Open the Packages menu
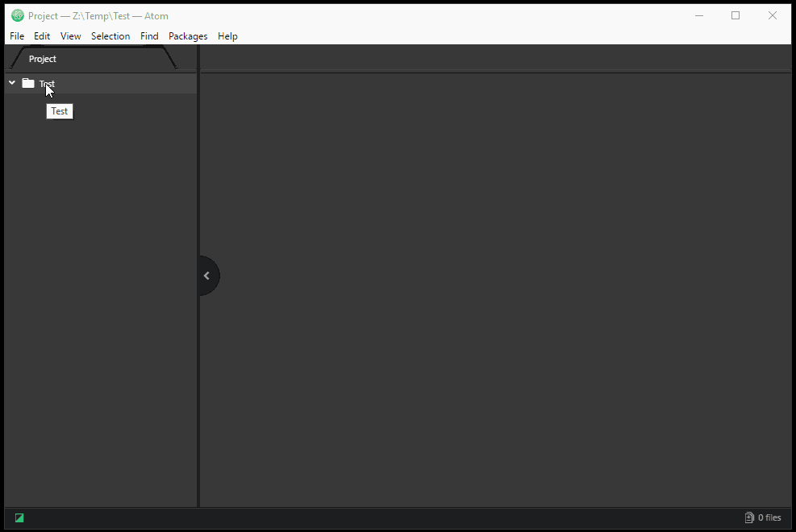The width and height of the screenshot is (796, 532). (x=188, y=36)
